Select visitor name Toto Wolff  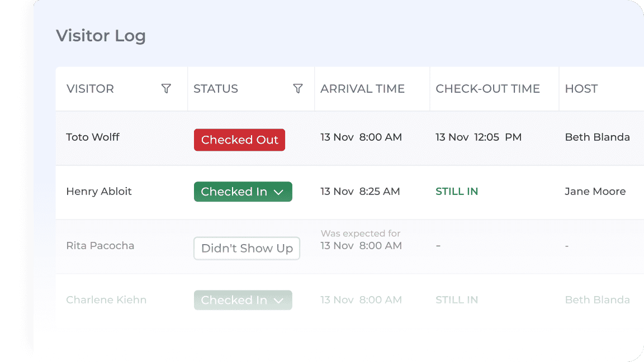point(93,137)
